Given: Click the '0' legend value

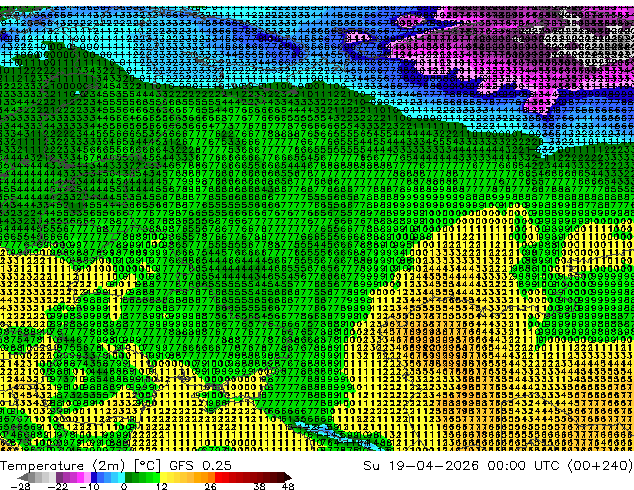Looking at the screenshot, I should pos(124,486).
